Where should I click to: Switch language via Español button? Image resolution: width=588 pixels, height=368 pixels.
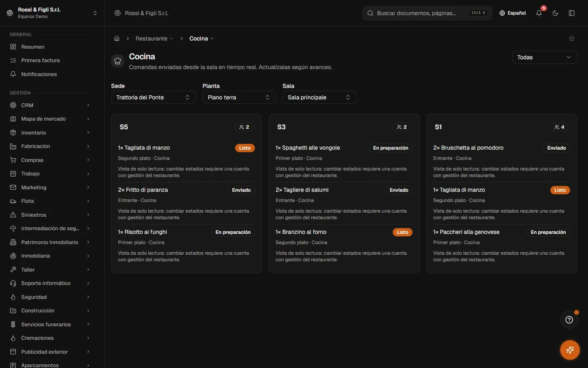[512, 13]
